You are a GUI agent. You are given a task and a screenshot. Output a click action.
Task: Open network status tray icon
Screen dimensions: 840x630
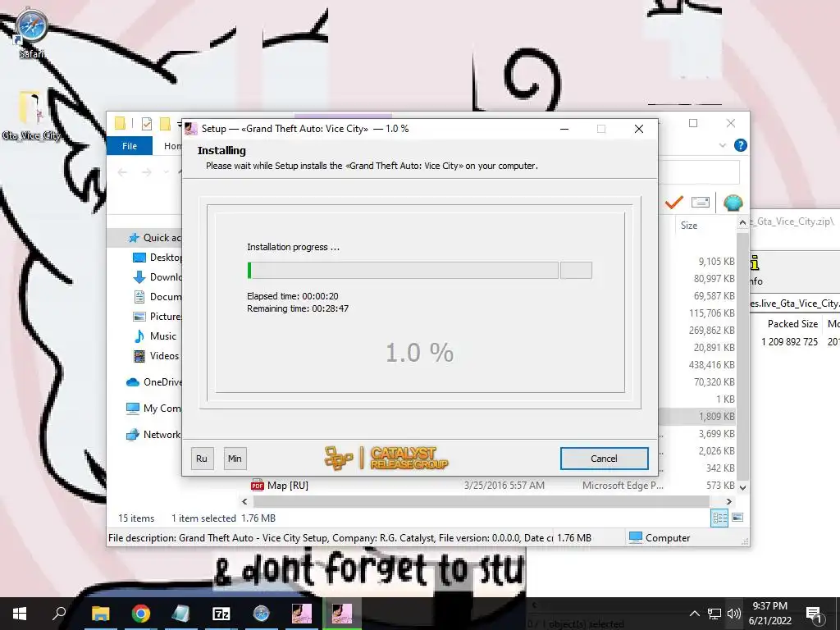[x=714, y=614]
